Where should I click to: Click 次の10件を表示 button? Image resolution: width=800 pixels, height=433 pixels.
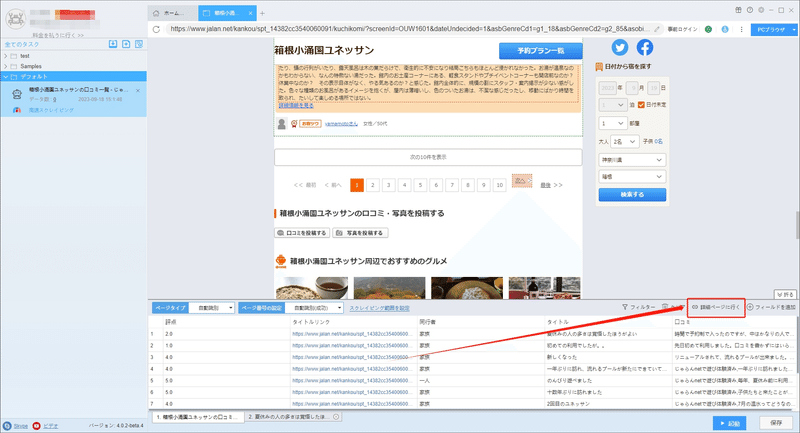(428, 157)
